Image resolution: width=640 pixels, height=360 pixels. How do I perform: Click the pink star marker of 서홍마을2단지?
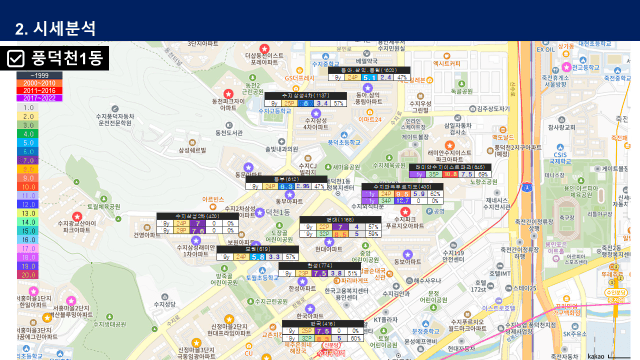coord(71,301)
